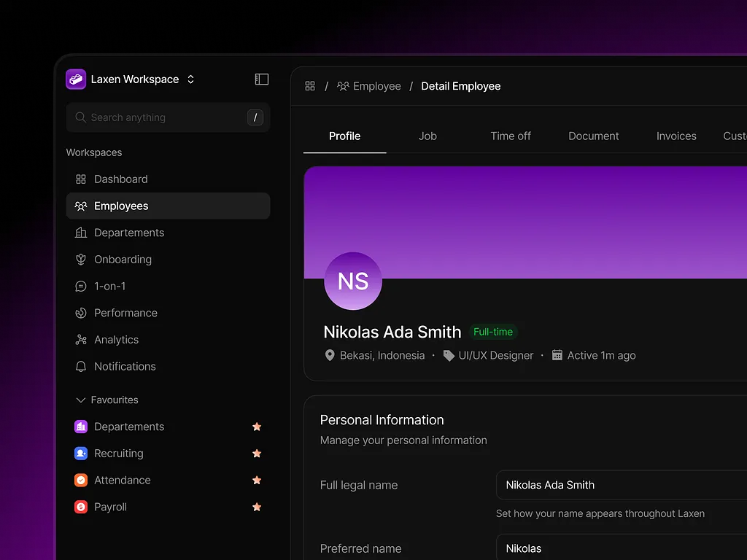
Task: Click the Laxen Workspace logo icon
Action: [x=76, y=79]
